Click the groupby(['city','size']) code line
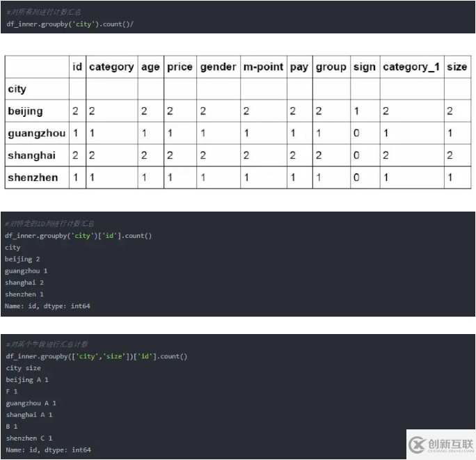The height and width of the screenshot is (460, 476). pos(96,356)
